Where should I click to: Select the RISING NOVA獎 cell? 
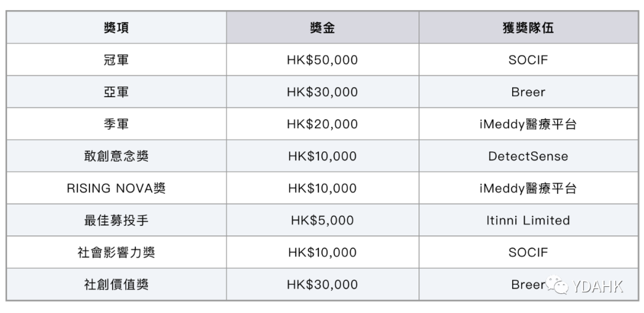coord(116,188)
